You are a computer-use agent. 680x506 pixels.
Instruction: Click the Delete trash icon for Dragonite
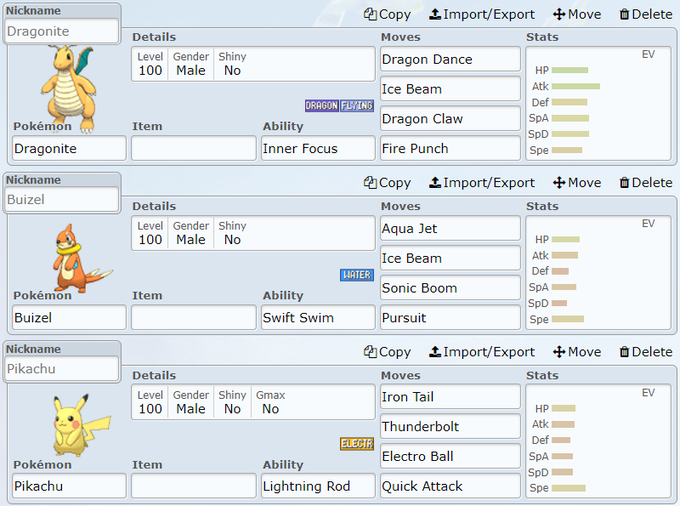pos(624,14)
